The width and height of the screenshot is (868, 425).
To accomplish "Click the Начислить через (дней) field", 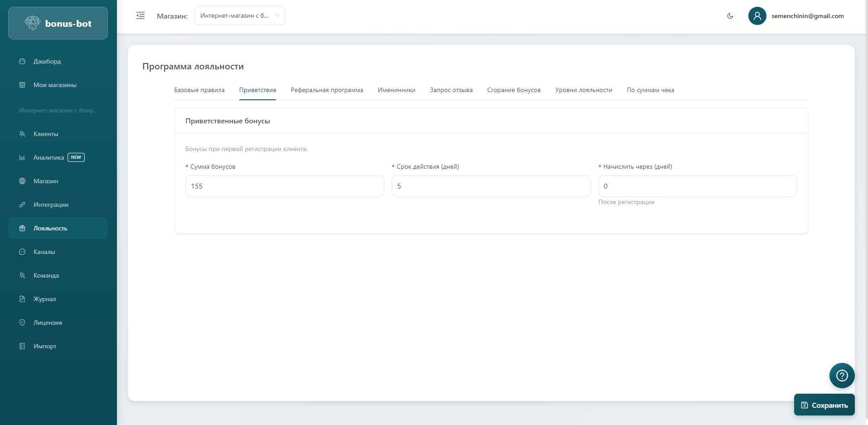I will pyautogui.click(x=697, y=186).
